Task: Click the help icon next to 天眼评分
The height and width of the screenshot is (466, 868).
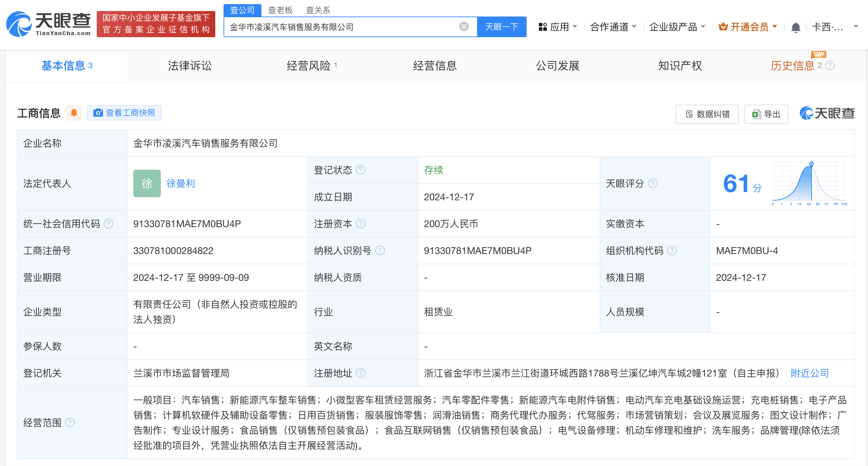Action: (653, 183)
